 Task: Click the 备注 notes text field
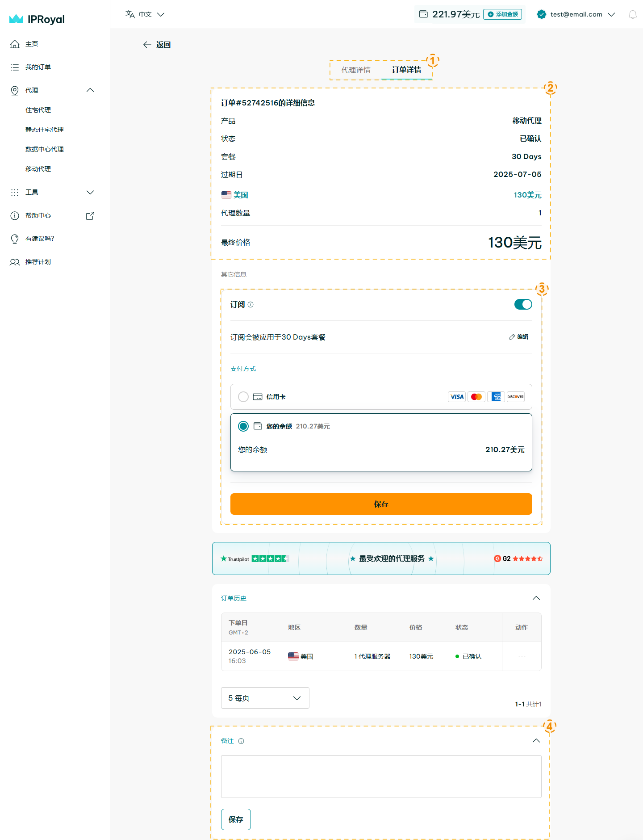(x=381, y=777)
